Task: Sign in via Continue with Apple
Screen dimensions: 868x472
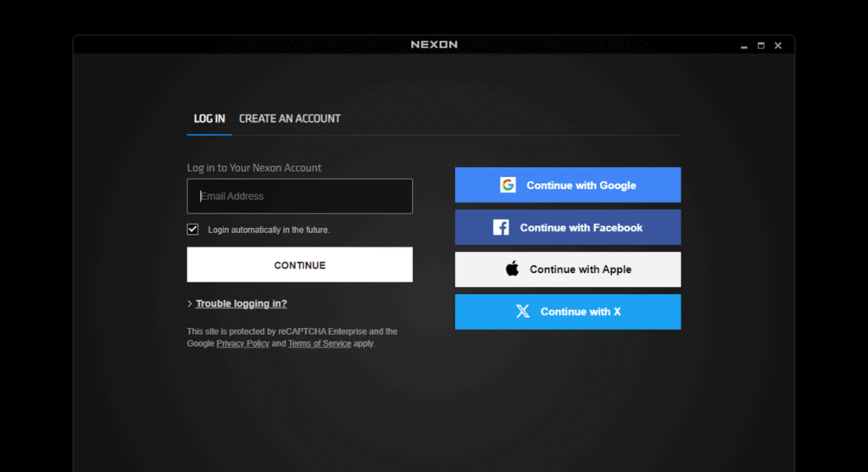Action: (568, 269)
